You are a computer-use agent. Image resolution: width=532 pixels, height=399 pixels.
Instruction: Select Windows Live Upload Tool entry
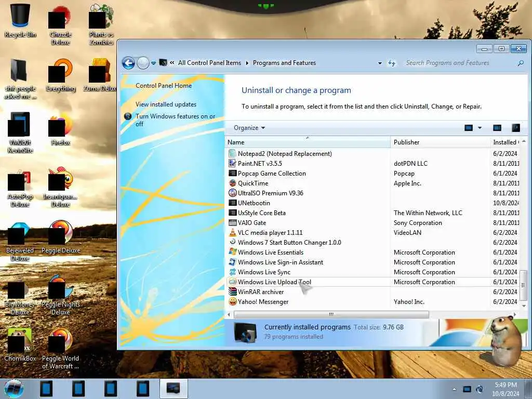(373, 282)
